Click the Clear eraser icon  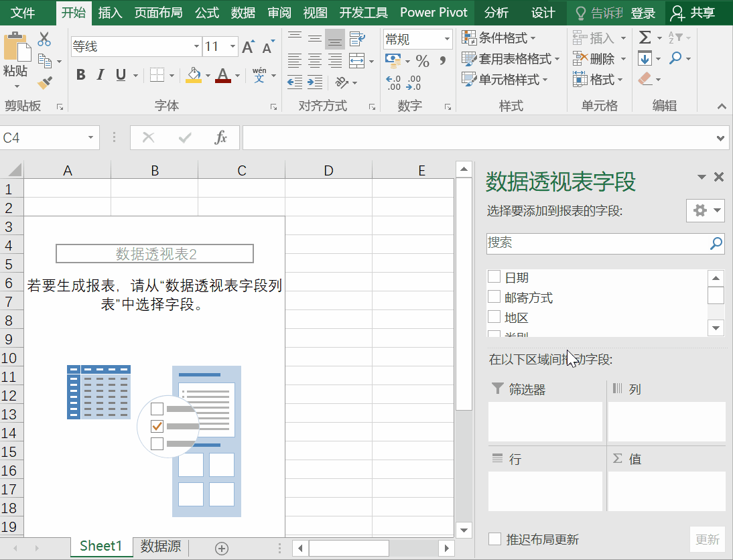[645, 79]
